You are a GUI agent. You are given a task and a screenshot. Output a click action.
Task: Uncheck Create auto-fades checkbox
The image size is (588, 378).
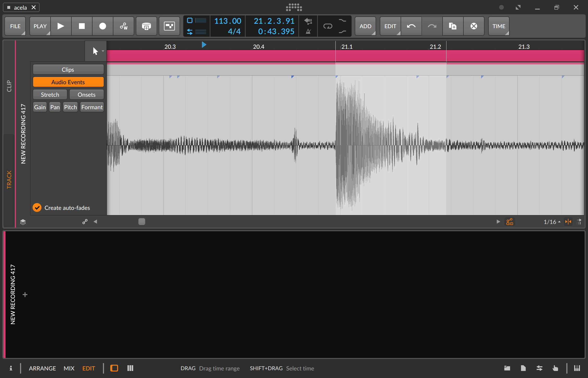pos(37,208)
